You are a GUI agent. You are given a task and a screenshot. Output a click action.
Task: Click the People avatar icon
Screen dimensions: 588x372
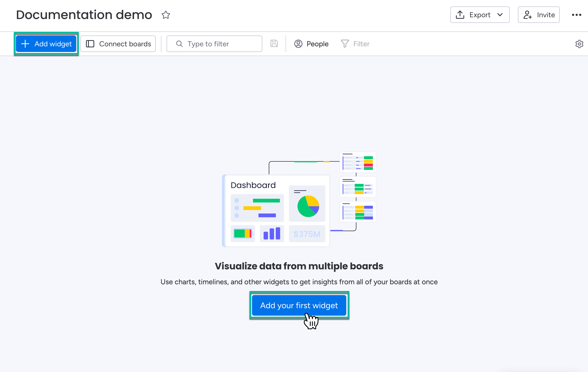click(298, 44)
